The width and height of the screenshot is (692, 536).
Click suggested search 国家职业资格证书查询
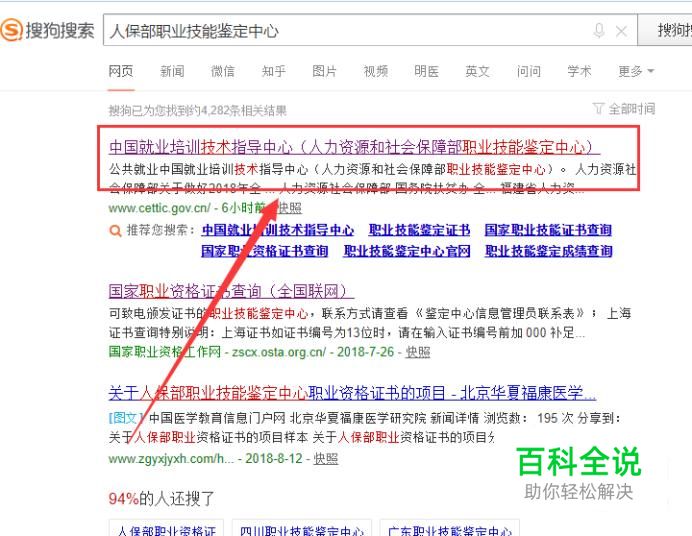(264, 251)
